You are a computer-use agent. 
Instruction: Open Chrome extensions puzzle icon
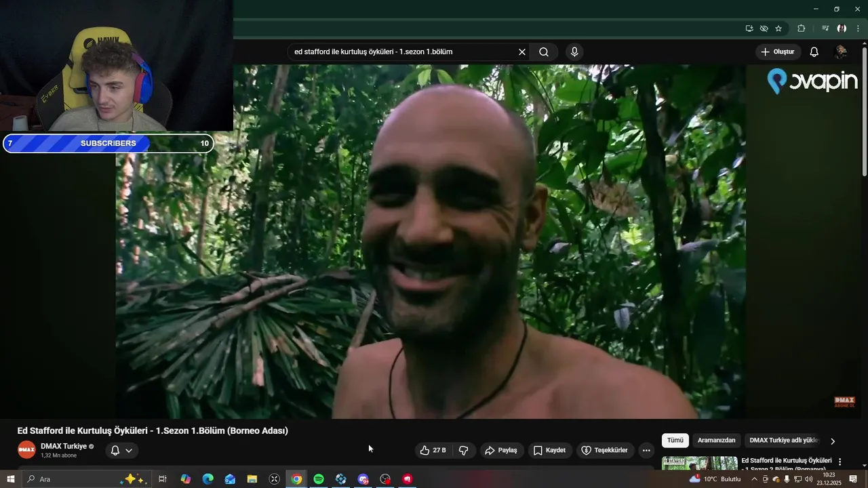click(x=802, y=28)
